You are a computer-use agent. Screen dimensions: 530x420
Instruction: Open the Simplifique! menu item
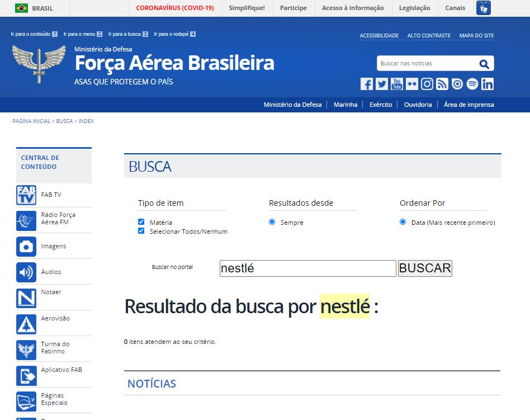247,8
